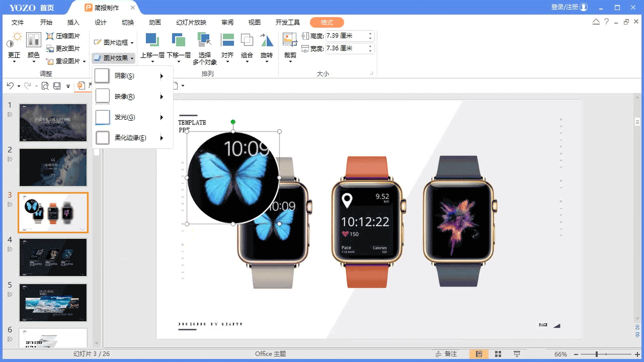Image resolution: width=644 pixels, height=362 pixels.
Task: Switch to the 审阅 review tab
Action: (227, 23)
